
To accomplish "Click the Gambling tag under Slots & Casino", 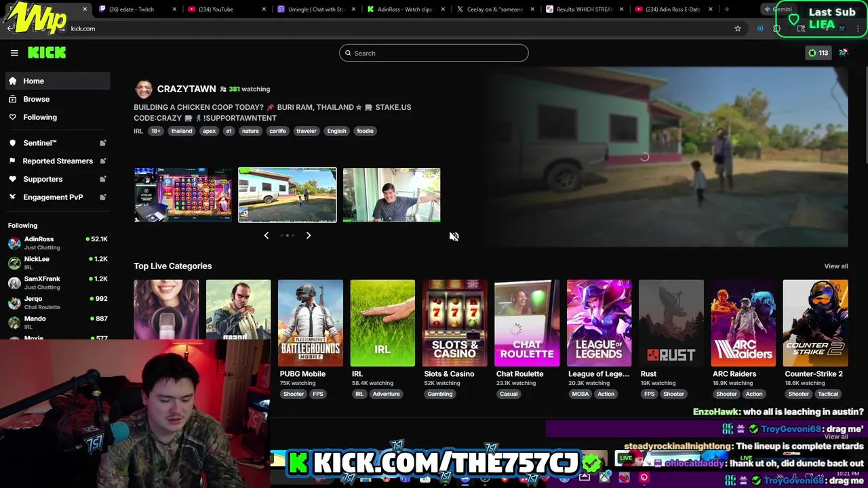I will [x=439, y=394].
